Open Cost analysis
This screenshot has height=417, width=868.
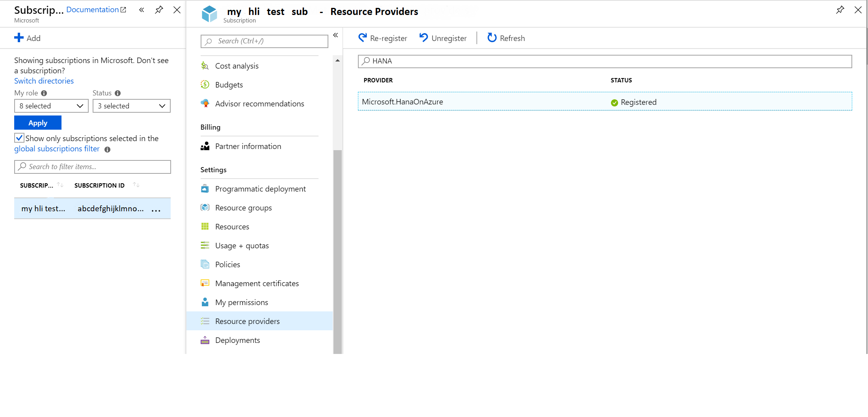click(x=237, y=66)
